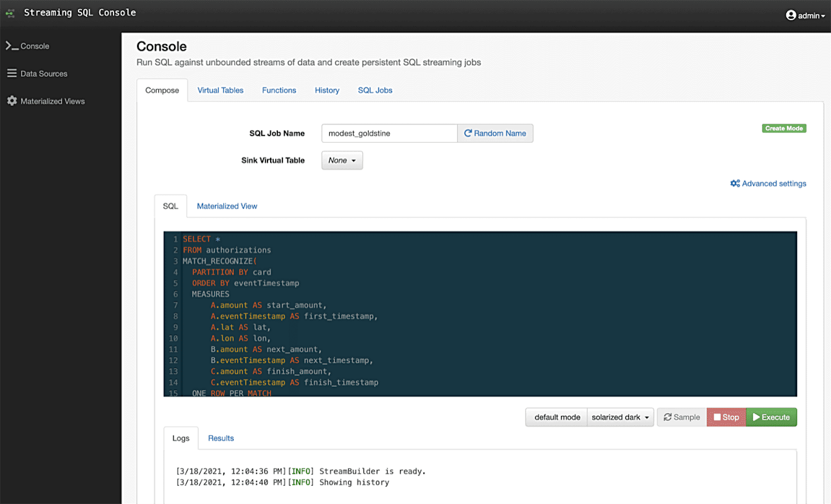Click the 'A.eventTimestamp AS first_timestamp' line
Image resolution: width=831 pixels, height=504 pixels.
coord(294,316)
